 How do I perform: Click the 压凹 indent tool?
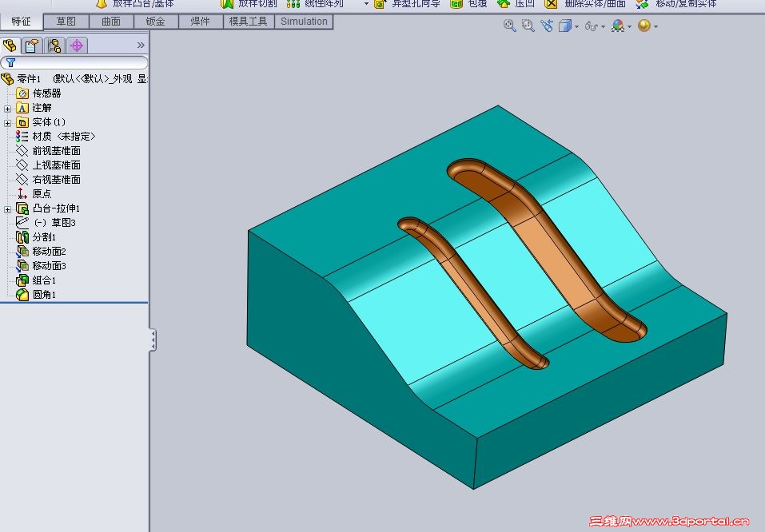pyautogui.click(x=516, y=4)
